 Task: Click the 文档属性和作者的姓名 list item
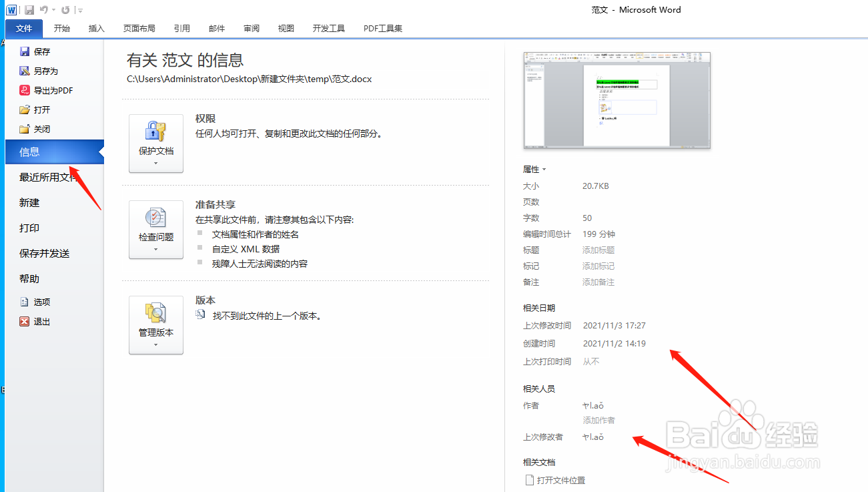256,234
